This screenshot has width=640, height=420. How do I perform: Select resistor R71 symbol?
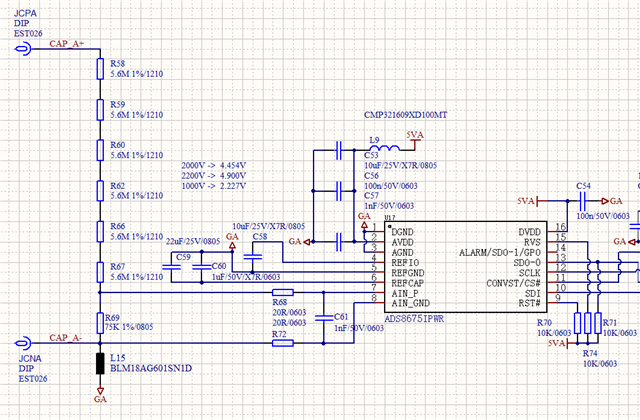click(x=598, y=323)
